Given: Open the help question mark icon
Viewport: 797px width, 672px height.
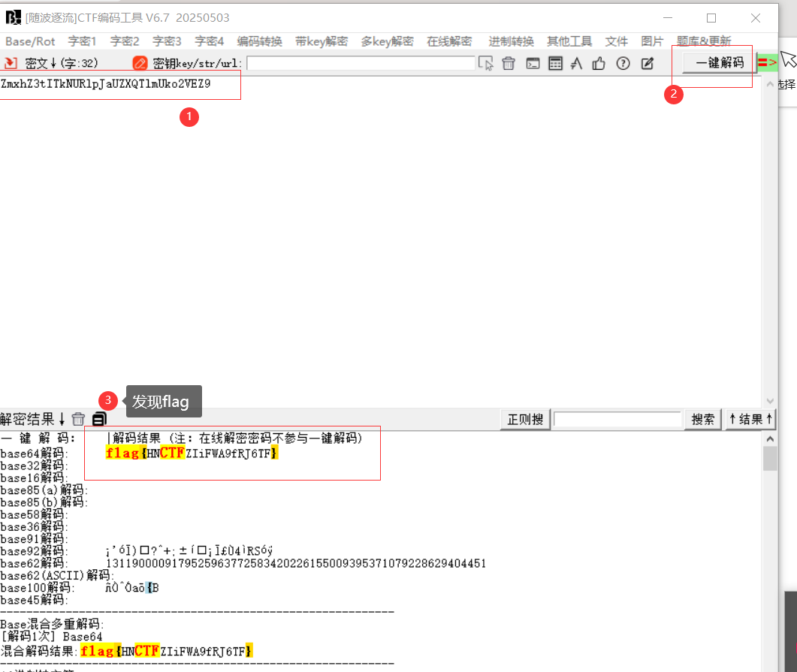Looking at the screenshot, I should pos(623,64).
